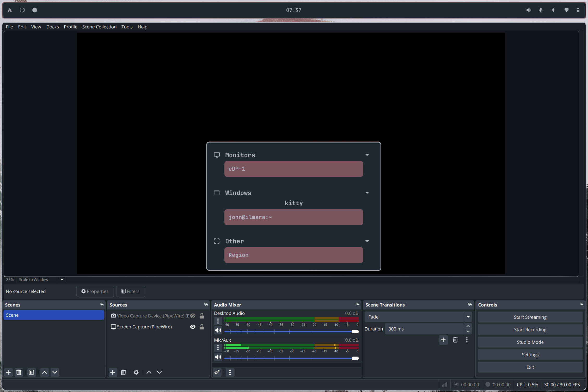
Task: Open the Scene Collection menu
Action: [x=99, y=27]
